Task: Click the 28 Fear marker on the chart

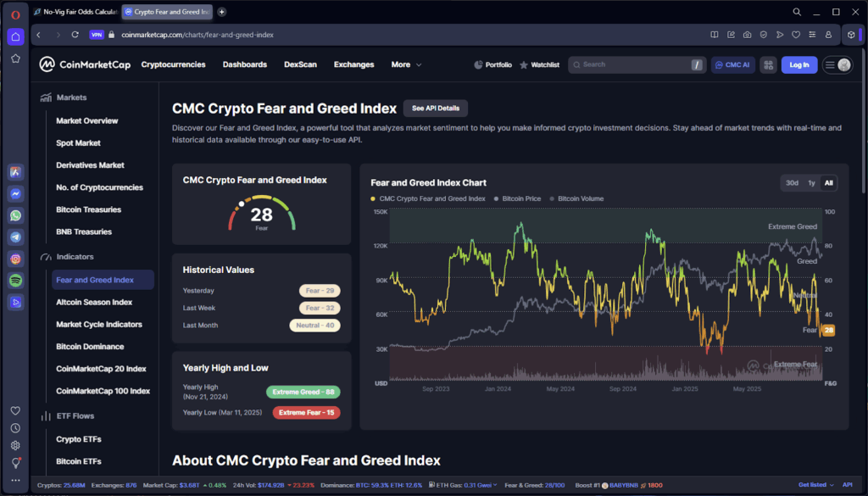Action: tap(828, 330)
